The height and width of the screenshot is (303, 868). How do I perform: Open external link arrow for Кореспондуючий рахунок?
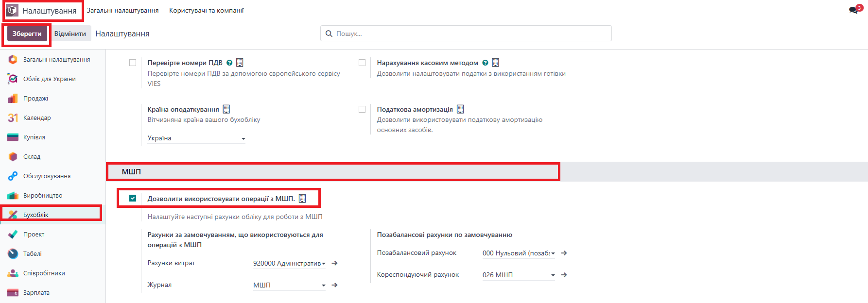(564, 275)
